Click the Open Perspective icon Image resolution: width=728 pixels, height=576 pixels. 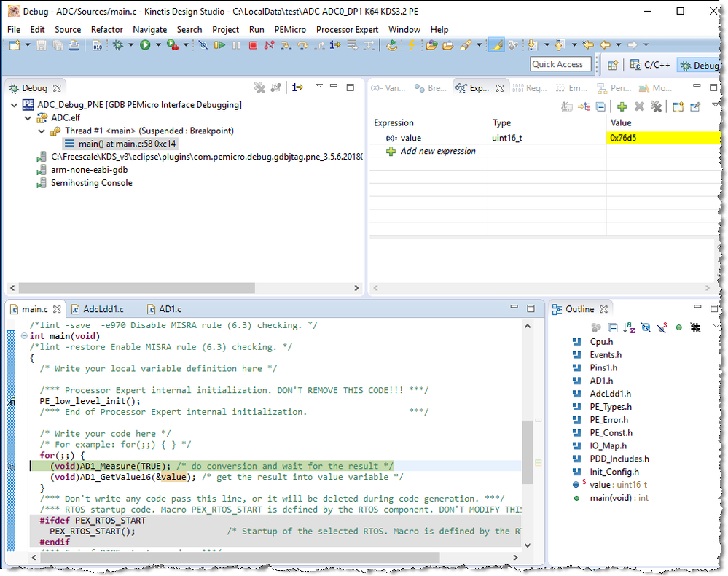(612, 65)
